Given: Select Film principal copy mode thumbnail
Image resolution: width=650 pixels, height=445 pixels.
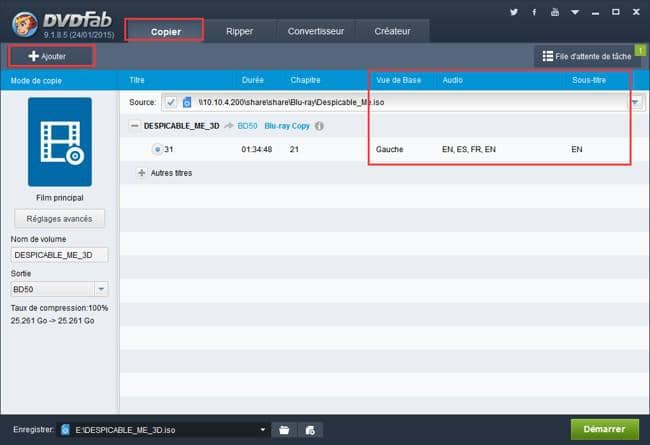Looking at the screenshot, I should 60,142.
